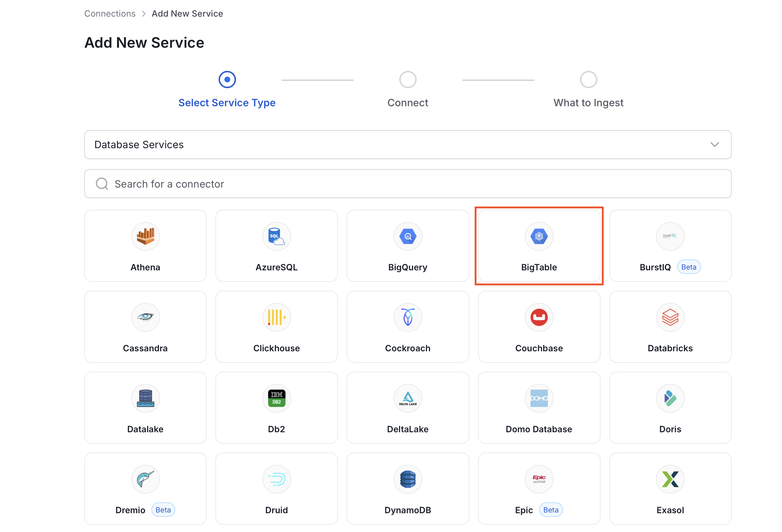Focus the Search for a connector field
782x532 pixels.
pos(408,184)
